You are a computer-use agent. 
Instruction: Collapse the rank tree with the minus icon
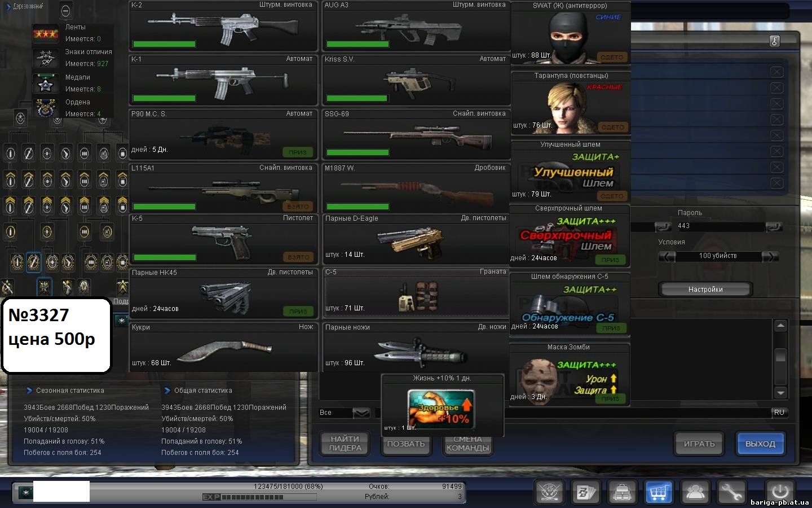click(x=65, y=11)
